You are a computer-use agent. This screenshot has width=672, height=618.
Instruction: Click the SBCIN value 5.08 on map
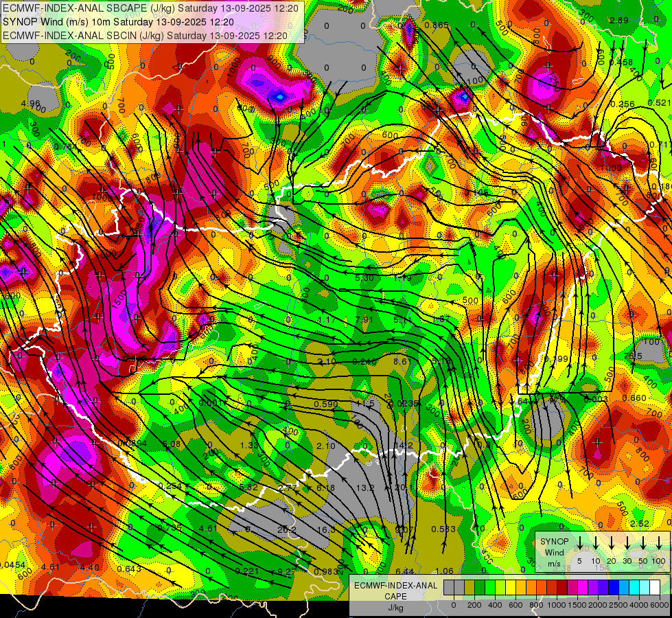tap(172, 444)
